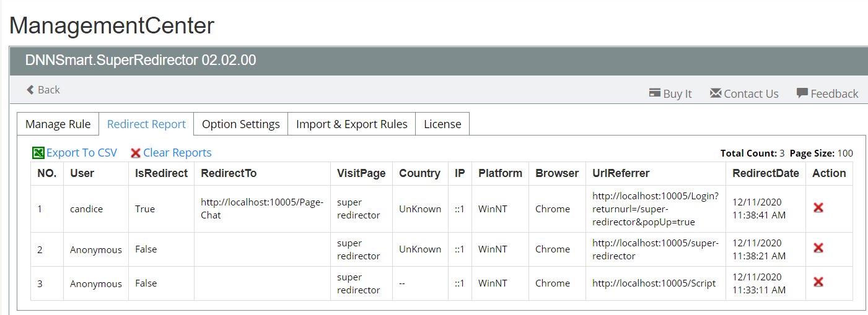Click the NO. column header
868x315 pixels.
(x=47, y=173)
